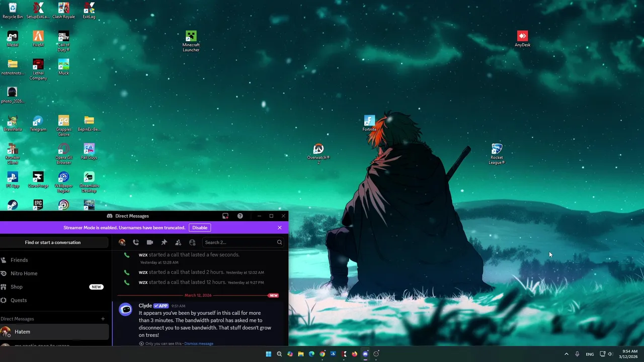Open File Explorer from taskbar
This screenshot has width=644, height=362.
[301, 354]
